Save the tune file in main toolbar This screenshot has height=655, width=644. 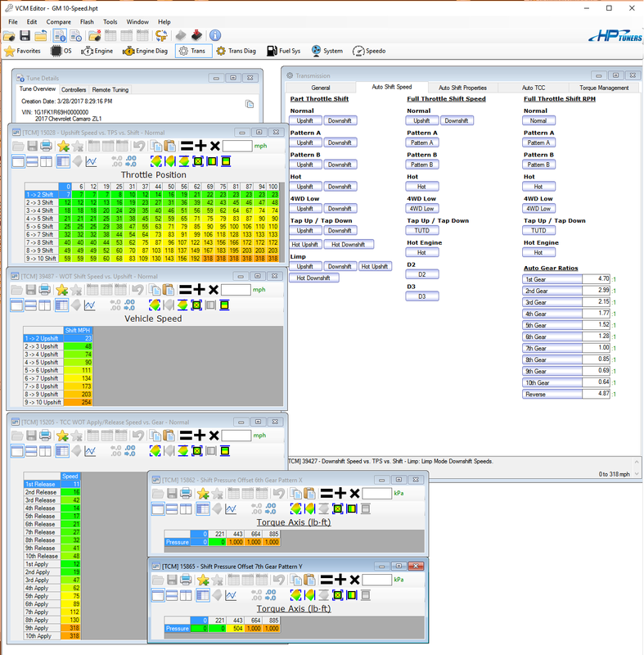tap(25, 36)
